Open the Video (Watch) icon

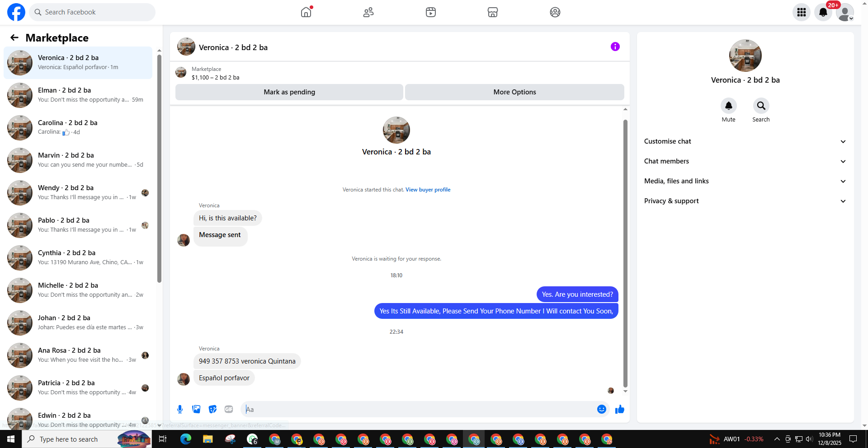431,12
